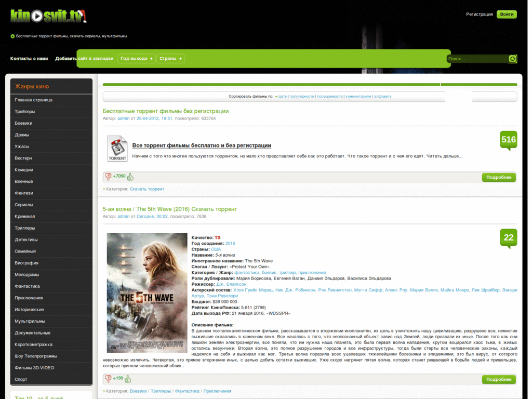Thumbs down the torrent article rated +7050
Image resolution: width=532 pixels, height=399 pixels.
pyautogui.click(x=108, y=177)
